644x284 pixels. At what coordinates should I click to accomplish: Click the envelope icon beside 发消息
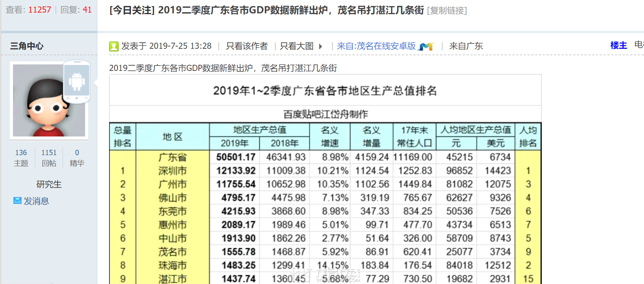pos(18,201)
